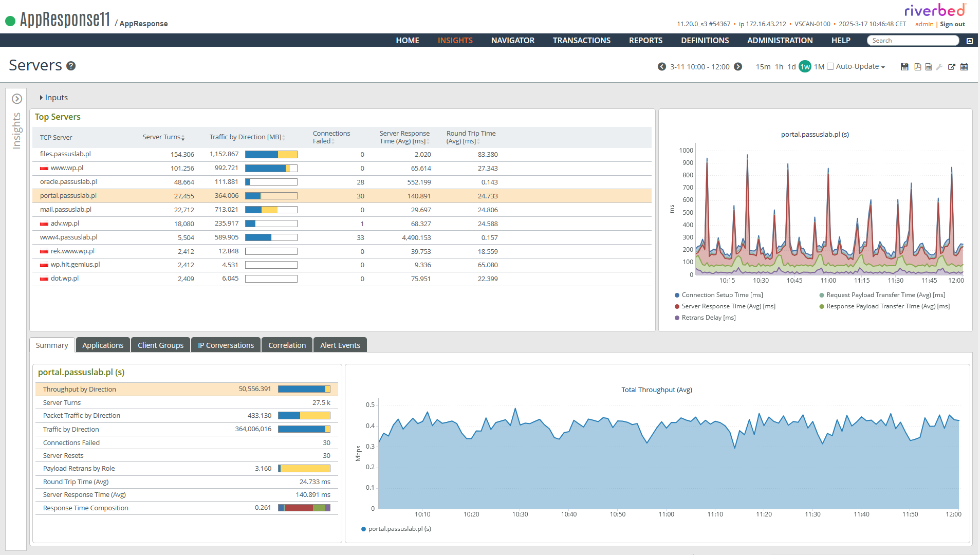Toggle Connection Setup Time legend series
This screenshot has height=555, width=980.
coord(719,295)
